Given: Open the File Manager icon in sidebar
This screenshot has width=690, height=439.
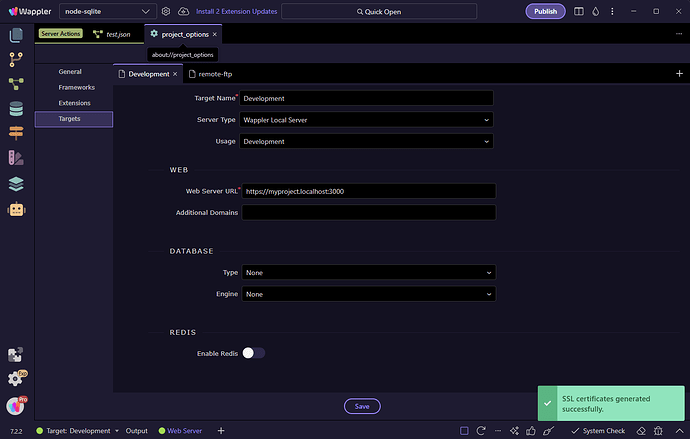Looking at the screenshot, I should click(x=16, y=34).
